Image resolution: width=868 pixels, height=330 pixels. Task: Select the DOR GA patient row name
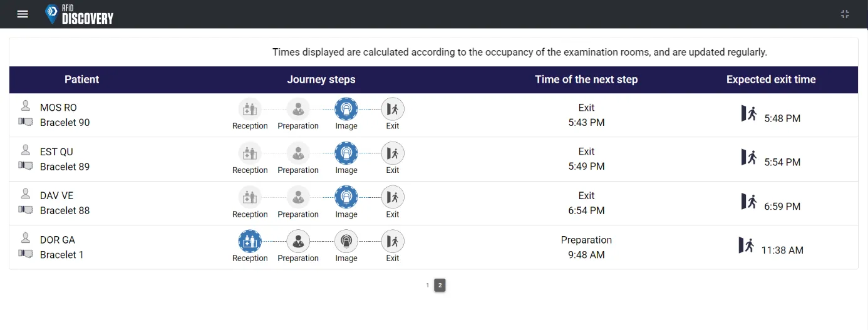[58, 240]
